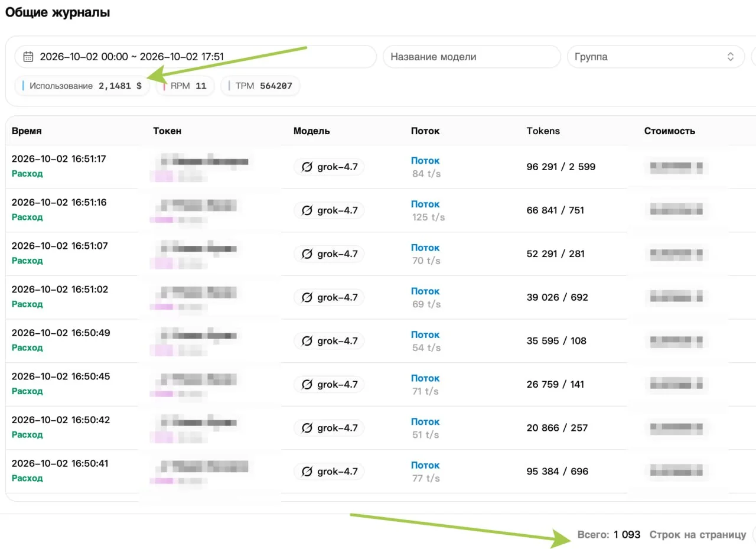Click Поток link with 54 t/s
Viewport: 756px width, 549px height.
coord(425,334)
